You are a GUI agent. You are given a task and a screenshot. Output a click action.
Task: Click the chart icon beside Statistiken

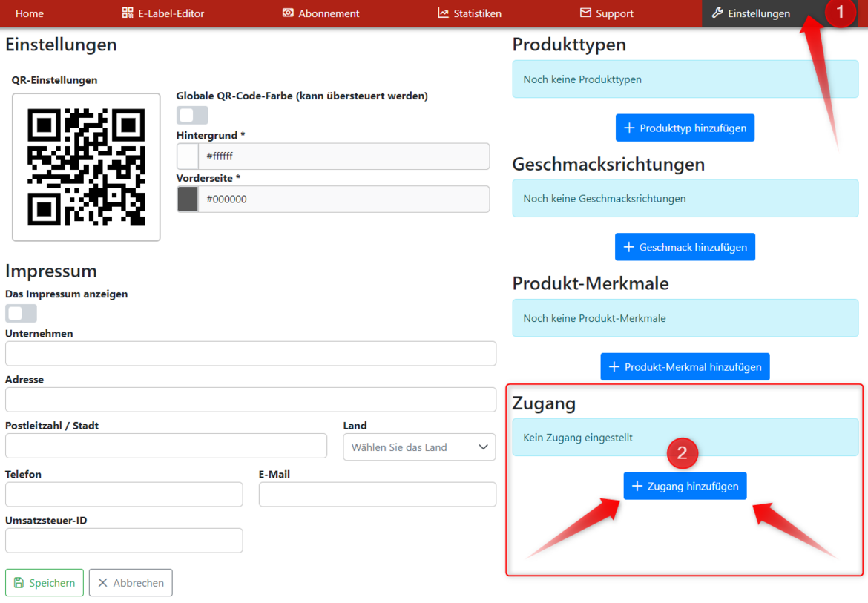pos(443,13)
